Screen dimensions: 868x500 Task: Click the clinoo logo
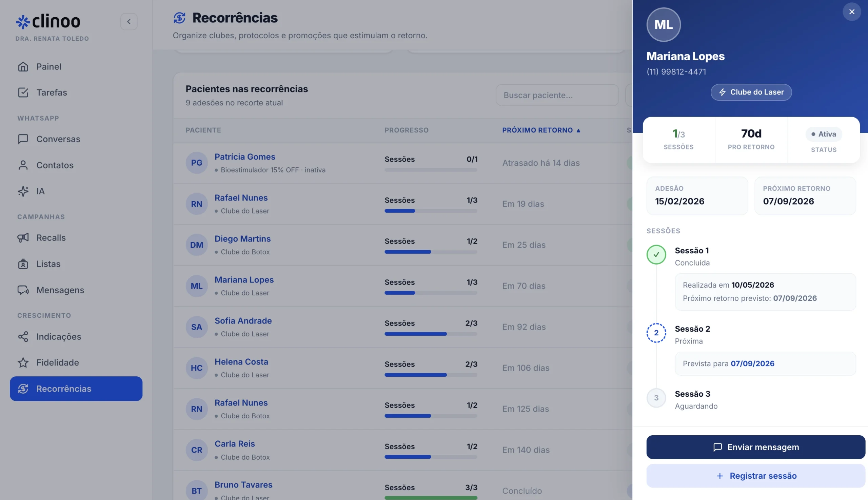click(x=48, y=21)
